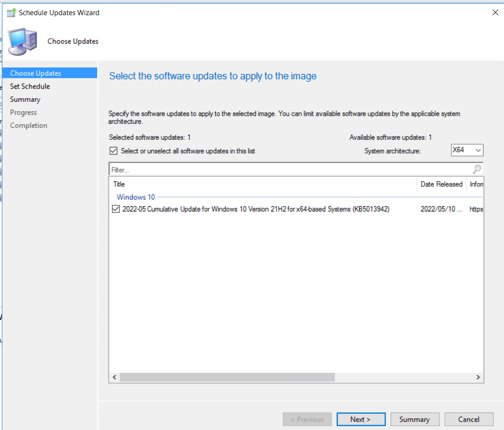Screen dimensions: 504x430
Task: Uncheck 'Select or unselect all software updates'
Action: pos(113,150)
